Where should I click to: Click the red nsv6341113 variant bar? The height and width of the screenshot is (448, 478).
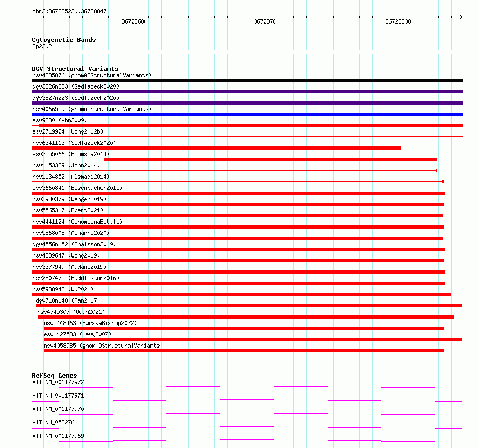pos(216,148)
